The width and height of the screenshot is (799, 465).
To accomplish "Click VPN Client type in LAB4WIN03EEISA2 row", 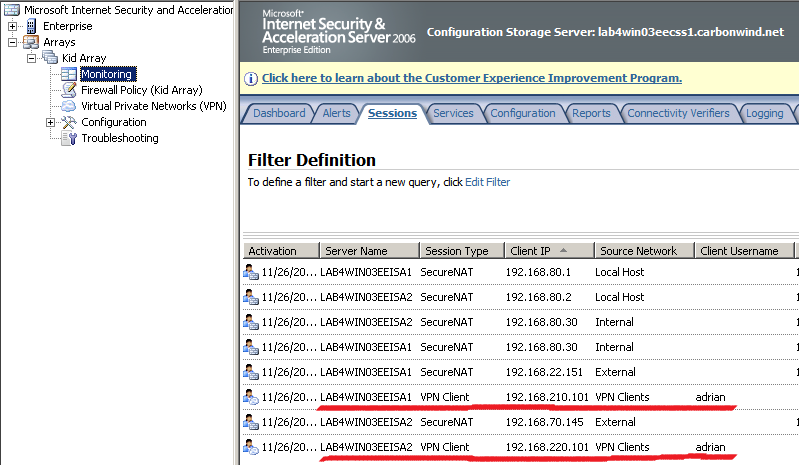I will click(x=444, y=447).
